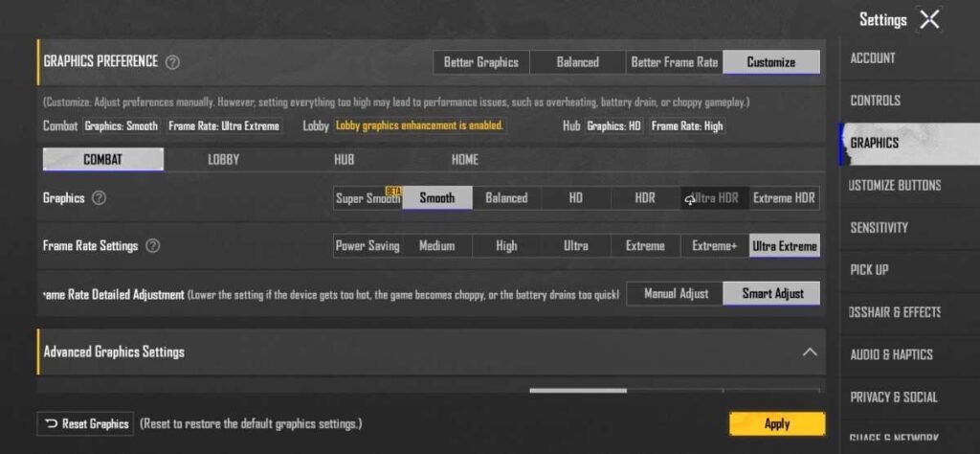Set frame rate to Extreme

click(x=645, y=246)
